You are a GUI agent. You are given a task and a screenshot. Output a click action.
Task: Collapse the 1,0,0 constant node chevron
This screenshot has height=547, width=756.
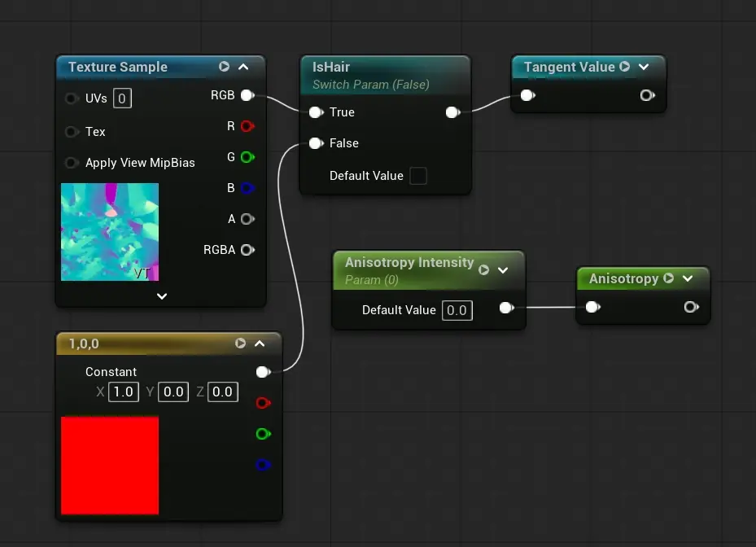260,343
